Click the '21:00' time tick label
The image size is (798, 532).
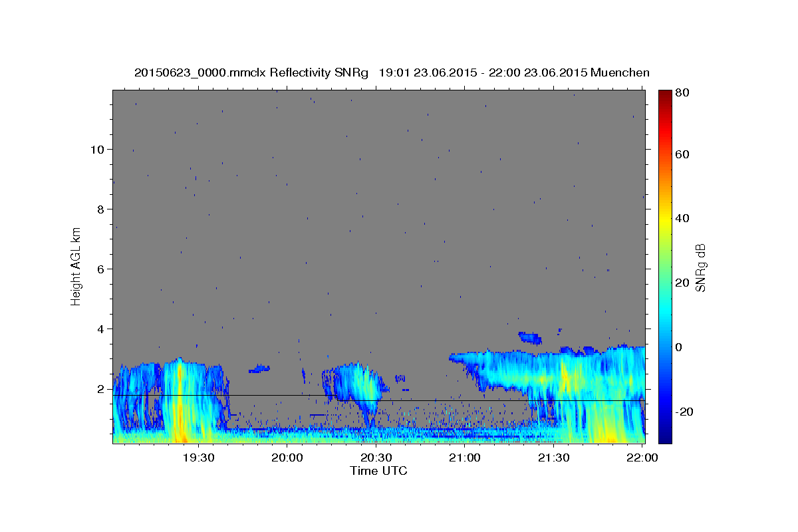click(x=465, y=458)
